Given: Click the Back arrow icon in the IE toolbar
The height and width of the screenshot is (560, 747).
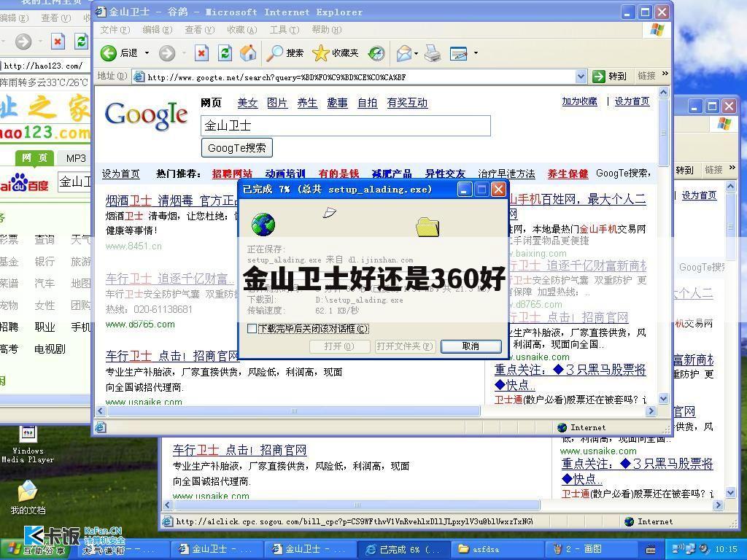Looking at the screenshot, I should [x=109, y=52].
